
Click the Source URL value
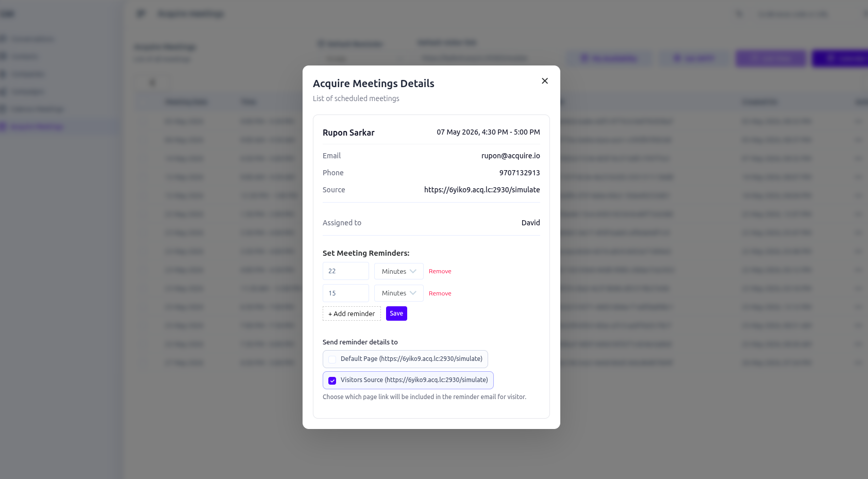(482, 190)
